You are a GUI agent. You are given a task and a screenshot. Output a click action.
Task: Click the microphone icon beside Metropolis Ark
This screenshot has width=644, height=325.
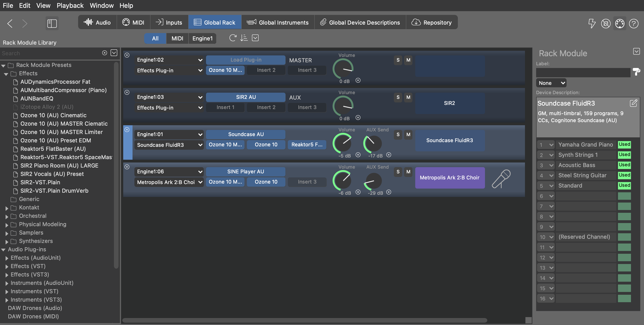click(501, 179)
